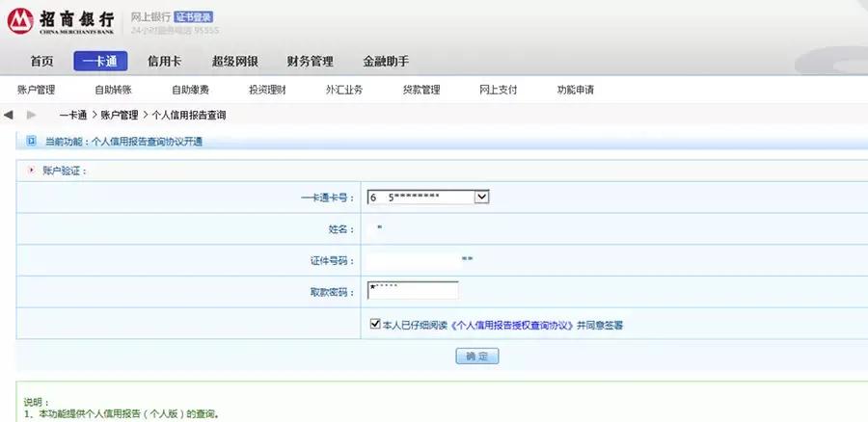868x422 pixels.
Task: Click the 个人信用报告查询 breadcrumb
Action: click(189, 116)
